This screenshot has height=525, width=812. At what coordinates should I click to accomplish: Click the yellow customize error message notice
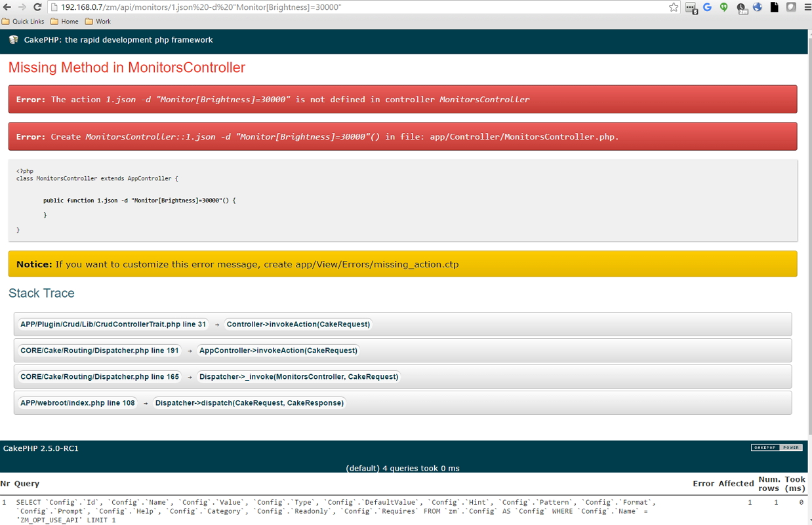click(403, 264)
